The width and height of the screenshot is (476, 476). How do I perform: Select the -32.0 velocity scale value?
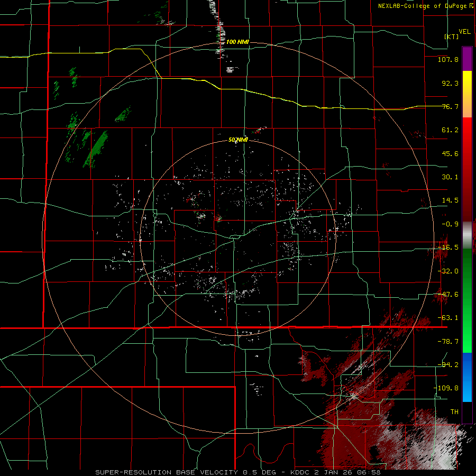point(448,271)
